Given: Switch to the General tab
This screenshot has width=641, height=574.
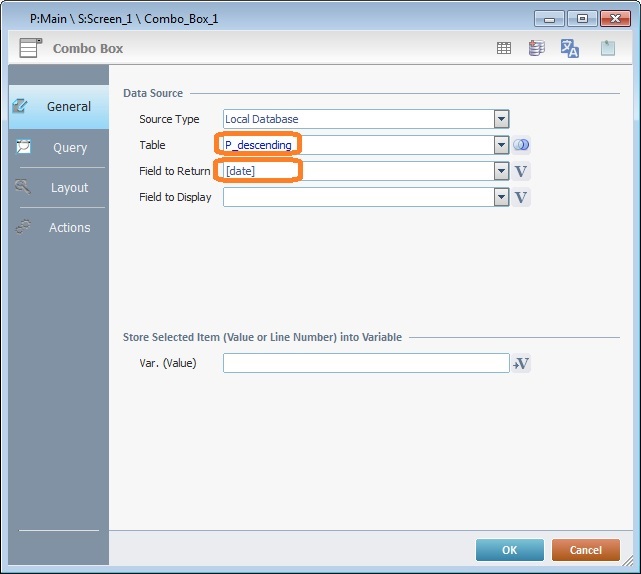Looking at the screenshot, I should [x=59, y=107].
